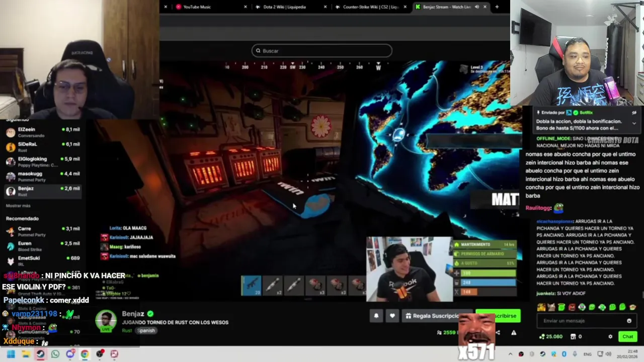Open Google Chrome from the taskbar
This screenshot has width=644, height=362.
(85, 354)
